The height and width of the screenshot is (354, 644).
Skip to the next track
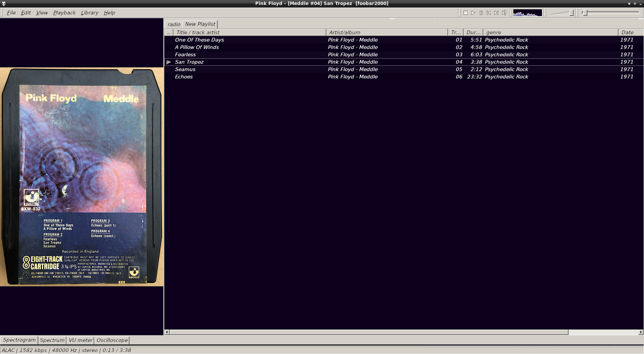point(496,13)
